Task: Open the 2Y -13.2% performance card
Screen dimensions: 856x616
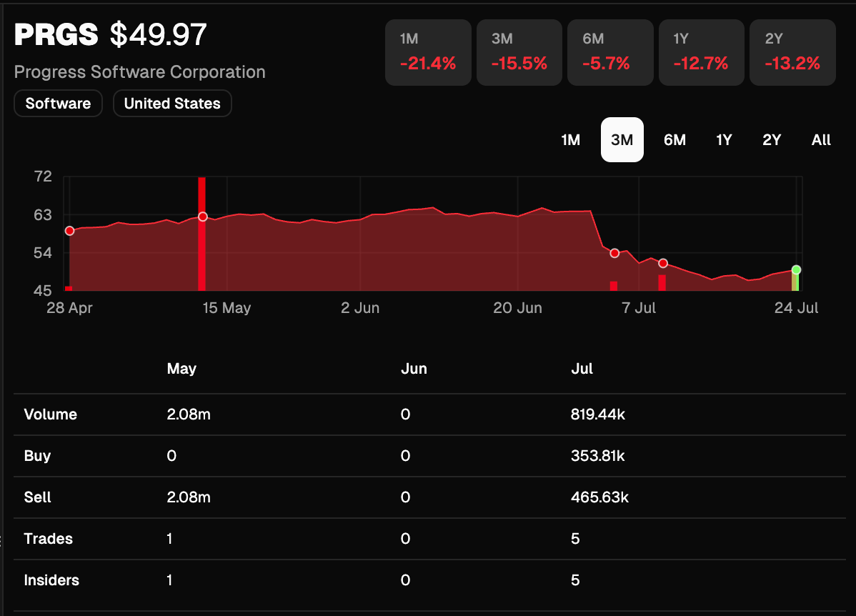Action: coord(792,52)
